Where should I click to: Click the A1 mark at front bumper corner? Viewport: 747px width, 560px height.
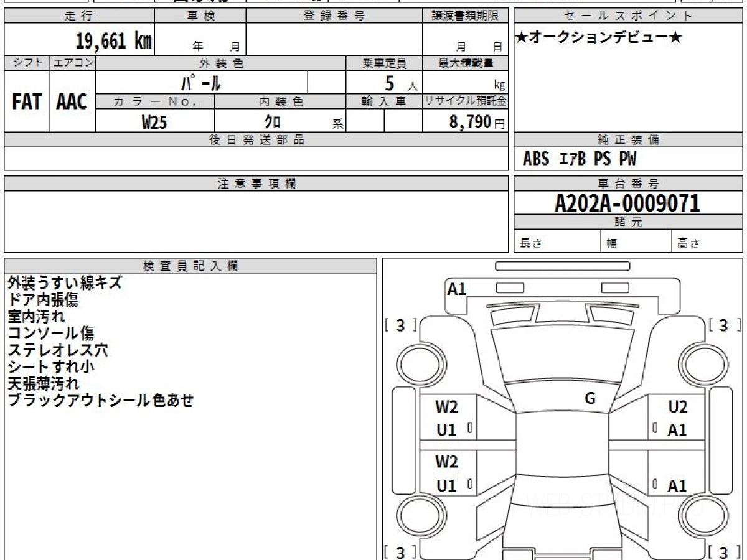(x=457, y=289)
